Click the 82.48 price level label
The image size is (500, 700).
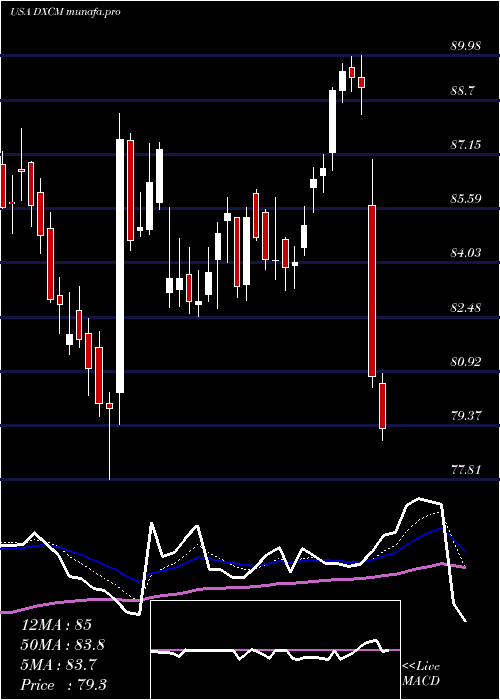(x=466, y=308)
